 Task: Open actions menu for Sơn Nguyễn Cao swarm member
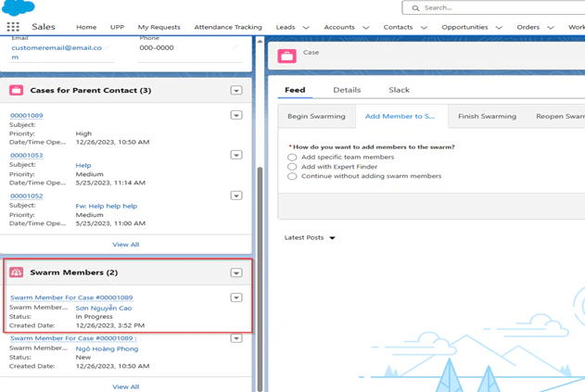point(236,297)
